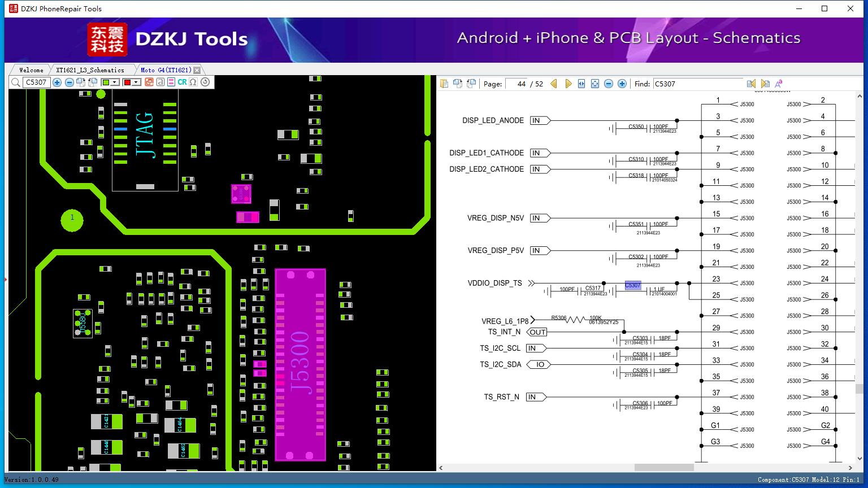Image resolution: width=868 pixels, height=488 pixels.
Task: Toggle the CR component display icon
Action: (182, 82)
